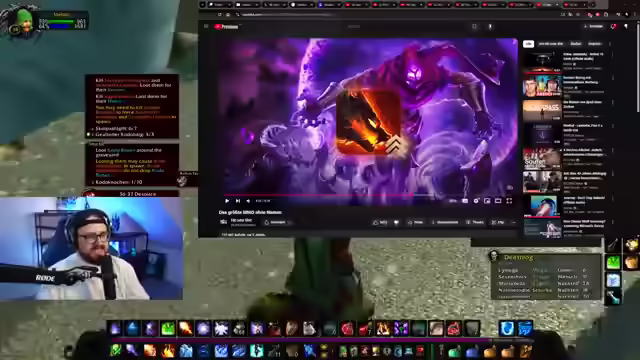Click the green health bar of player frame
Screen dimensions: 640x360
[62, 21]
